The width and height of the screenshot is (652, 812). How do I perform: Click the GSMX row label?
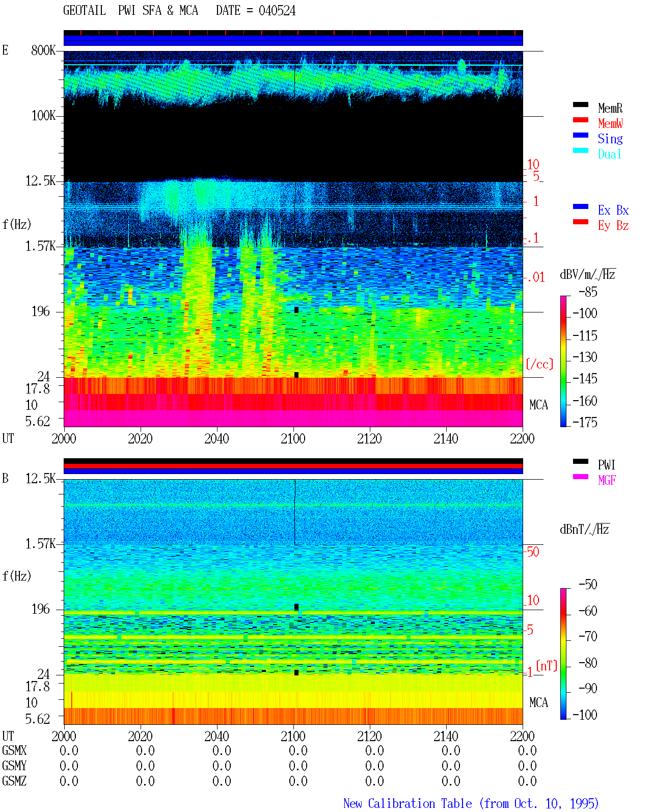pos(14,750)
